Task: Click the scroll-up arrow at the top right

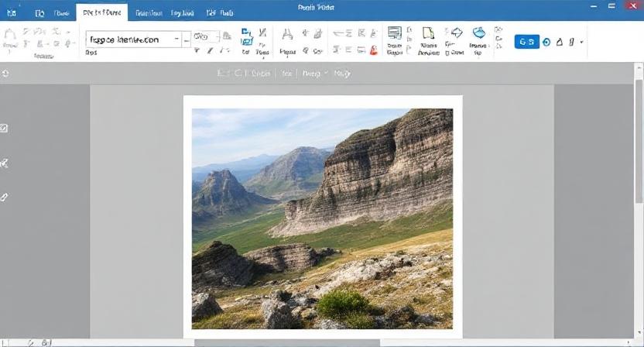Action: pos(639,67)
